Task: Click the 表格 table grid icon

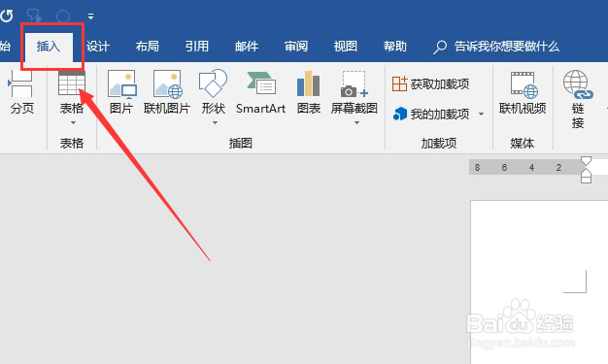Action: point(72,83)
